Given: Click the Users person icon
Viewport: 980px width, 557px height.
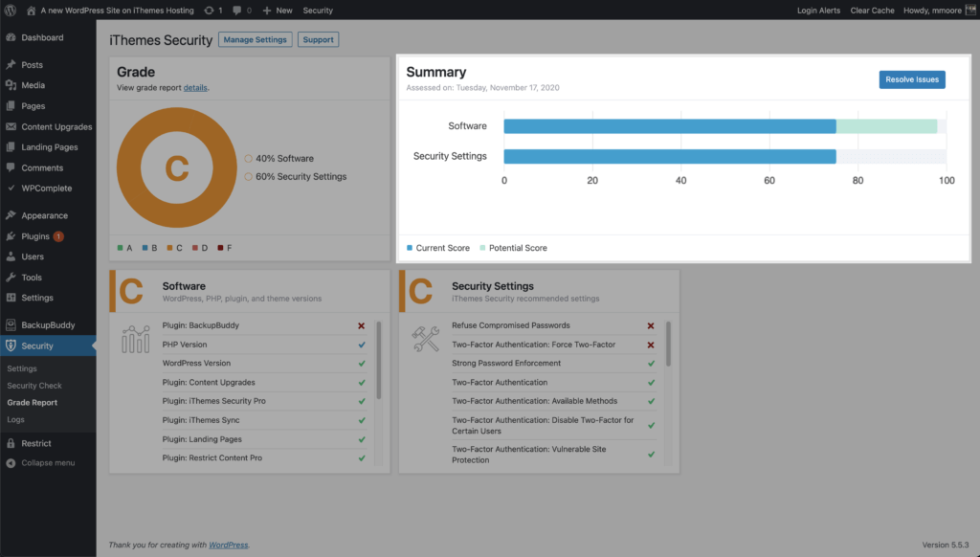Looking at the screenshot, I should [x=11, y=256].
